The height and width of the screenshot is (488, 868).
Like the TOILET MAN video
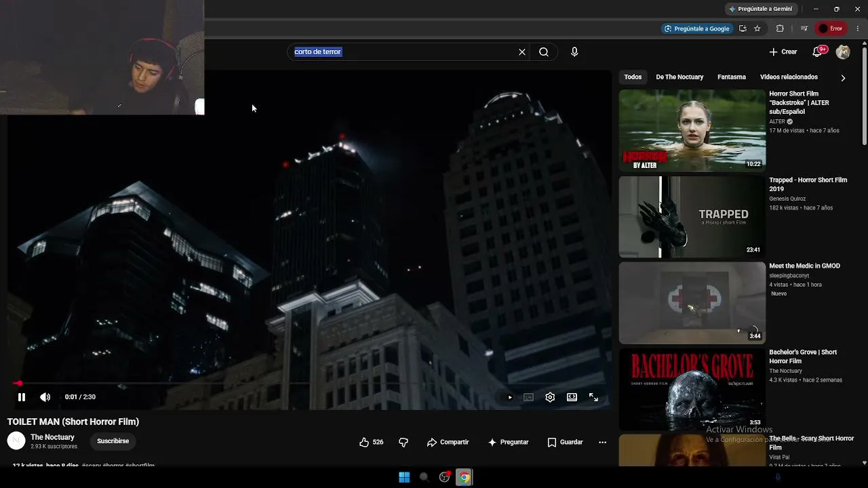[x=371, y=442]
